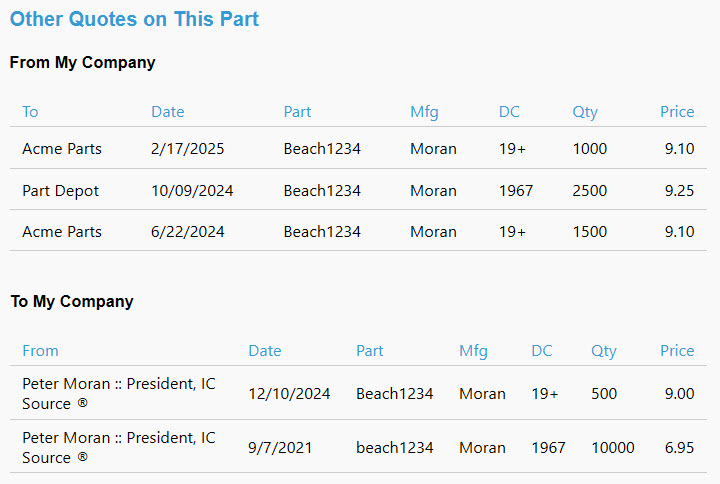Click the lowercase "beach1234" part number
The width and height of the screenshot is (720, 484).
(x=395, y=448)
